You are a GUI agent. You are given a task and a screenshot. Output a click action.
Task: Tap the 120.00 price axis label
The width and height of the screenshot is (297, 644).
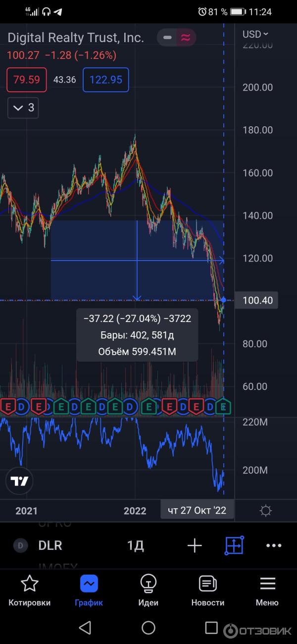(257, 258)
